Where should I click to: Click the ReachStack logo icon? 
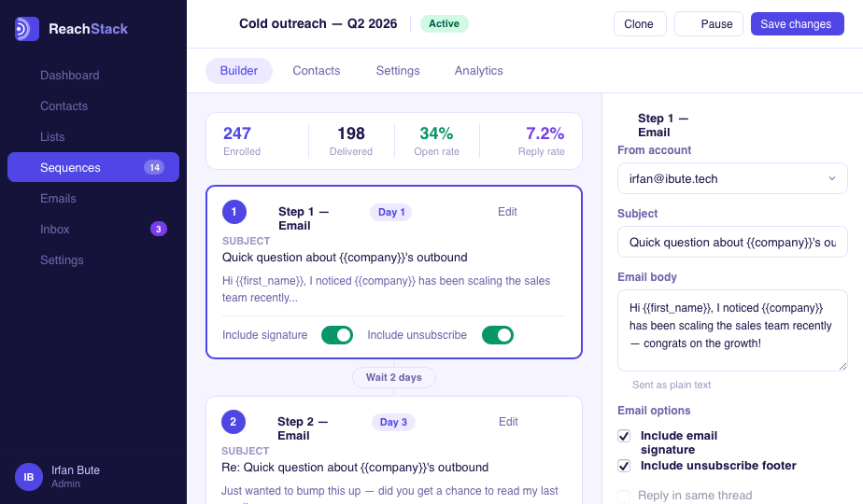point(27,29)
